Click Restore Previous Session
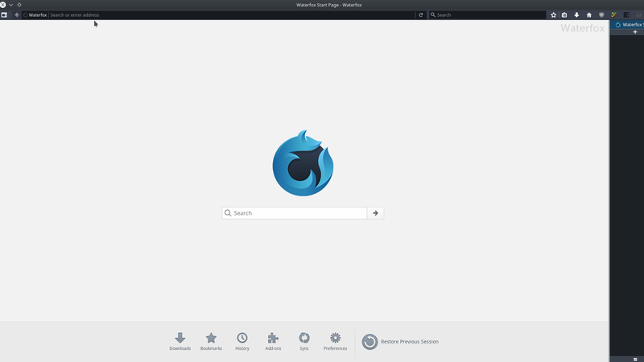 [x=400, y=341]
